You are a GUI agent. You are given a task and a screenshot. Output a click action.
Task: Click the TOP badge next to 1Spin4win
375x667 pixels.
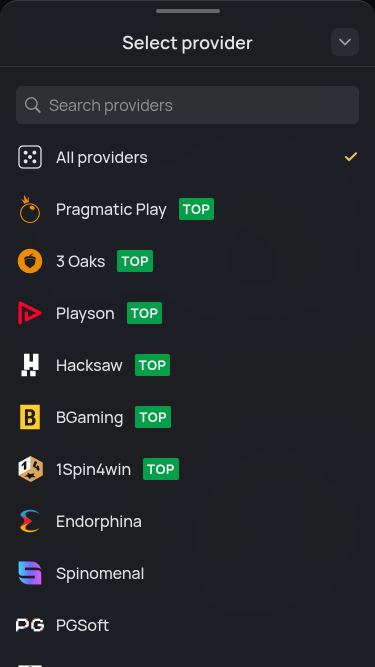161,469
